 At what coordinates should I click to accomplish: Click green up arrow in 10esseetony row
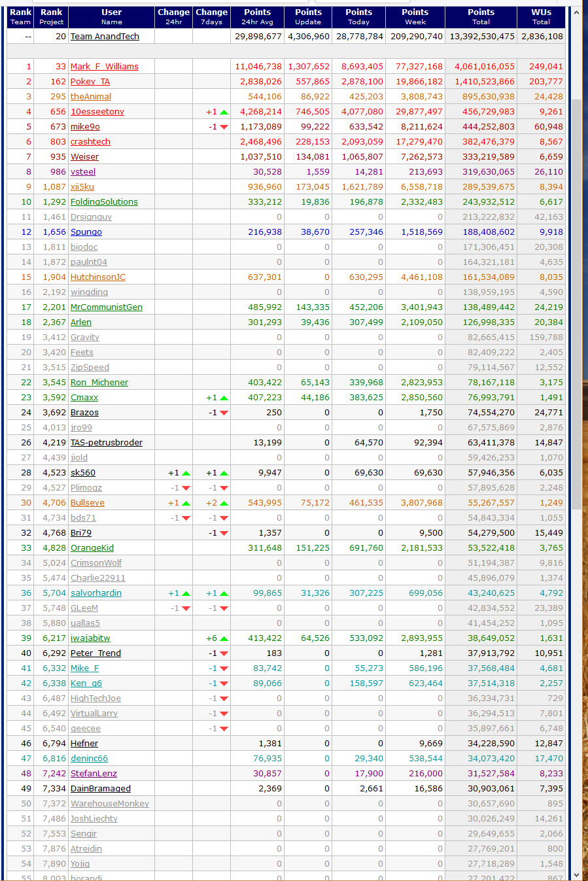tap(224, 112)
